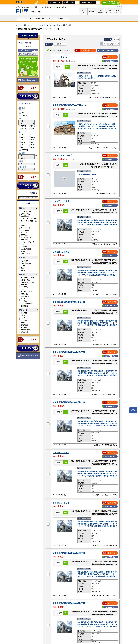Open the 中古住宅 category

[92, 11]
